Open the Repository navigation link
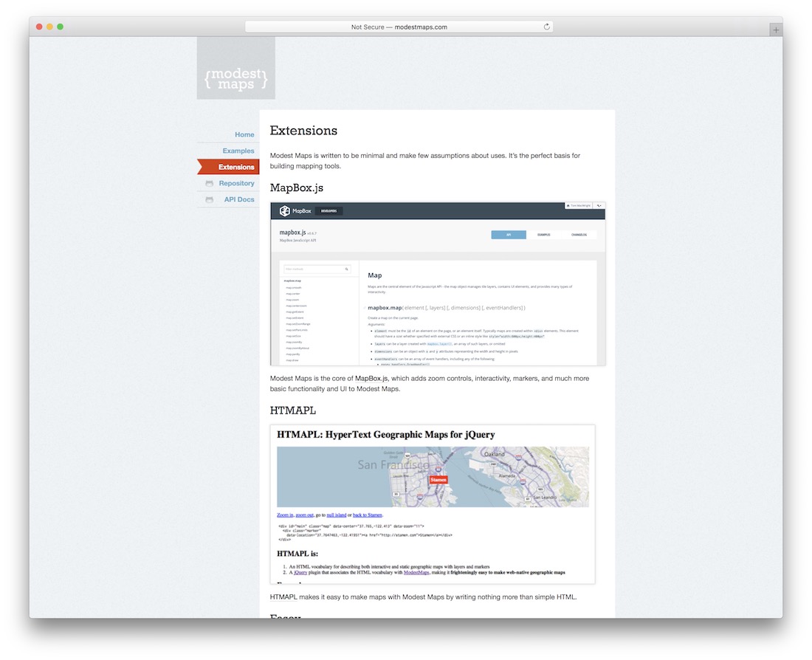 pyautogui.click(x=236, y=183)
